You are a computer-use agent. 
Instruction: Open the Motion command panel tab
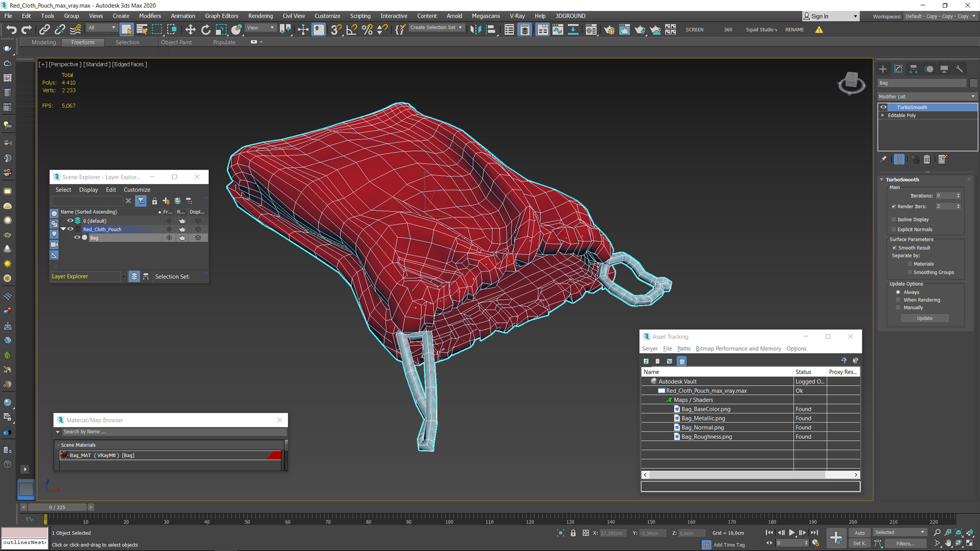929,69
